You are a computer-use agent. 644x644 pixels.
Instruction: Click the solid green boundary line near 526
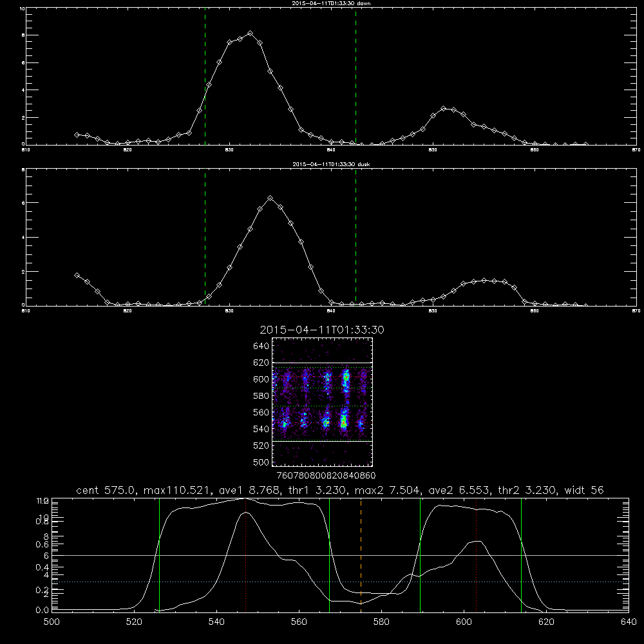pyautogui.click(x=159, y=554)
